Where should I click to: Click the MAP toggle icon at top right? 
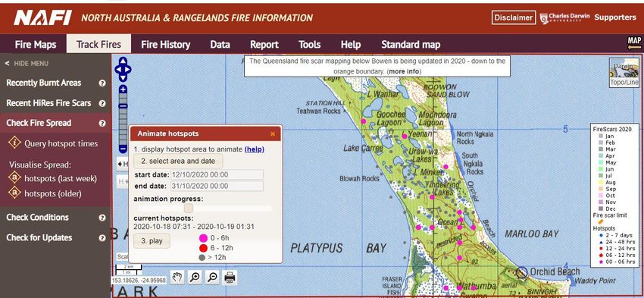[634, 43]
